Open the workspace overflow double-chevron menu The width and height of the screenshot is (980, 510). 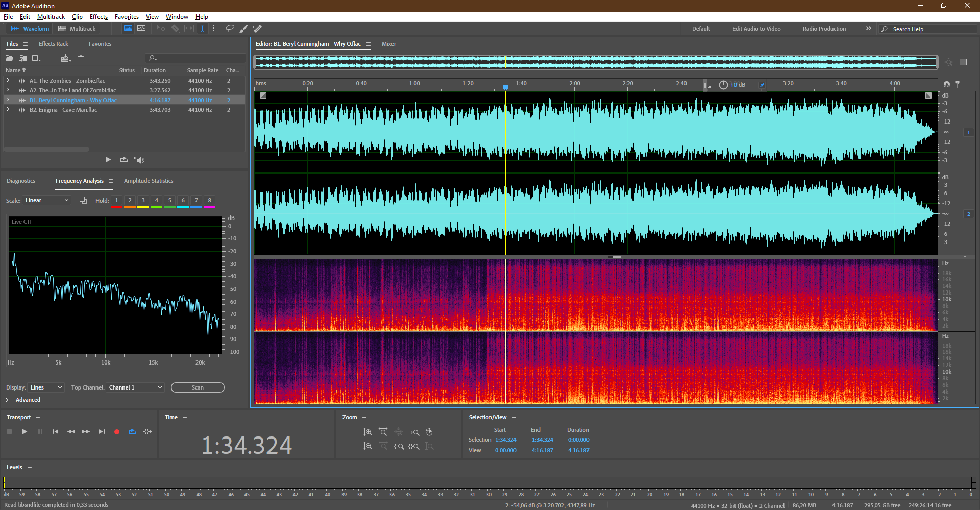pos(869,29)
